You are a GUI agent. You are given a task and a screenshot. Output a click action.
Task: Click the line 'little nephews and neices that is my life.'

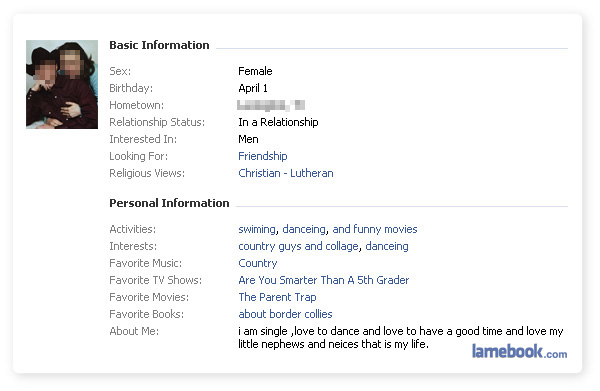click(333, 344)
